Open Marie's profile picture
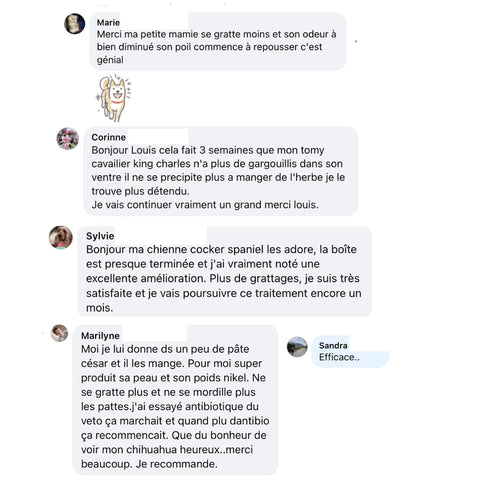The width and height of the screenshot is (480, 480). coord(74,24)
